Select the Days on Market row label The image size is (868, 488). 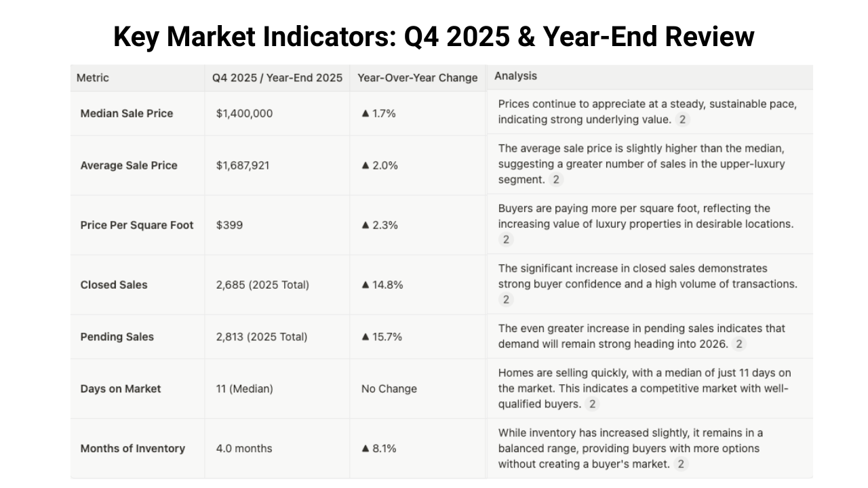pyautogui.click(x=121, y=389)
